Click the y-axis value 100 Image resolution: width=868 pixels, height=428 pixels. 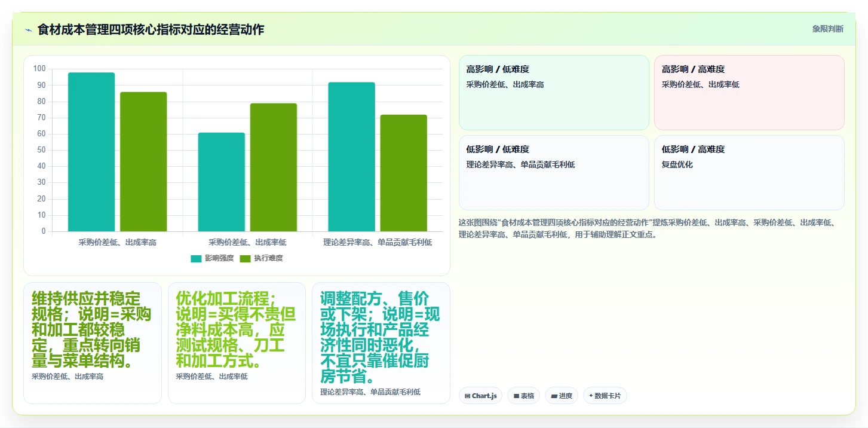(40, 69)
